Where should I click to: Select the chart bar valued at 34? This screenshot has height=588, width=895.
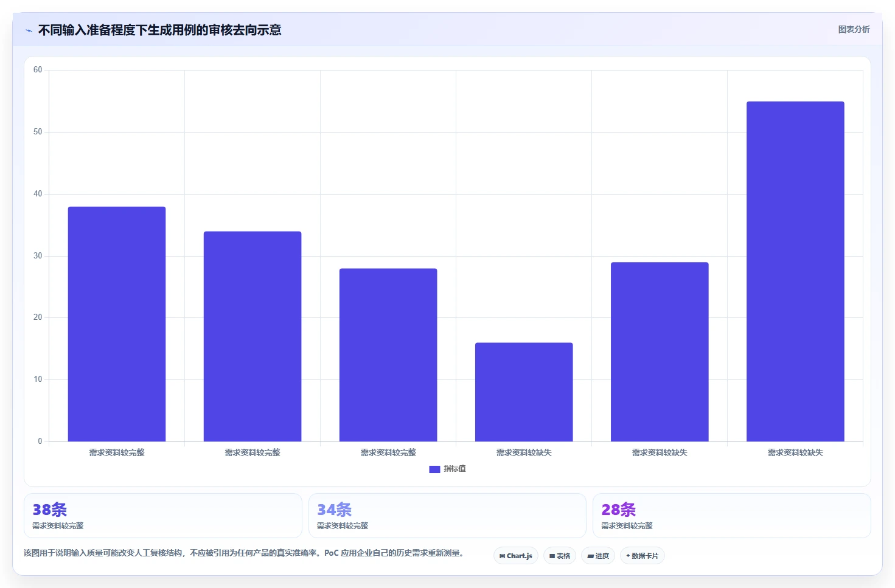252,336
